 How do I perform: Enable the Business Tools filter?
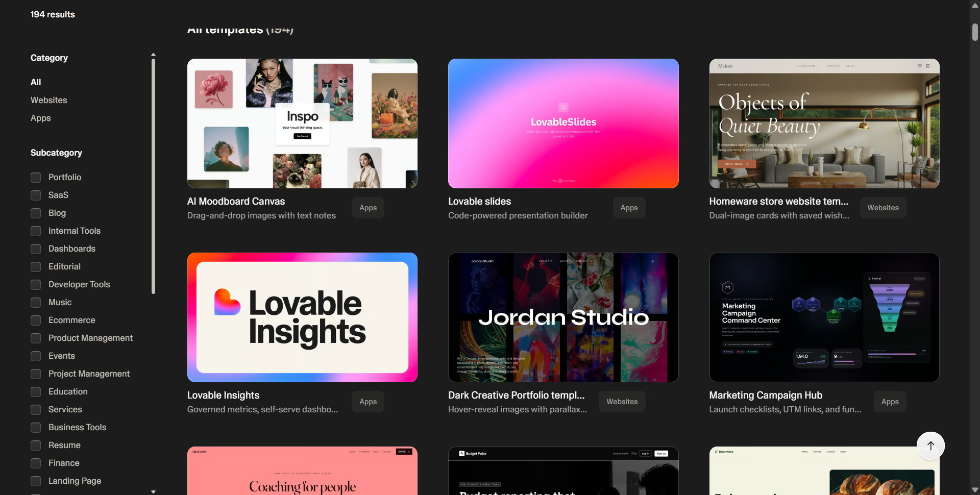point(36,428)
